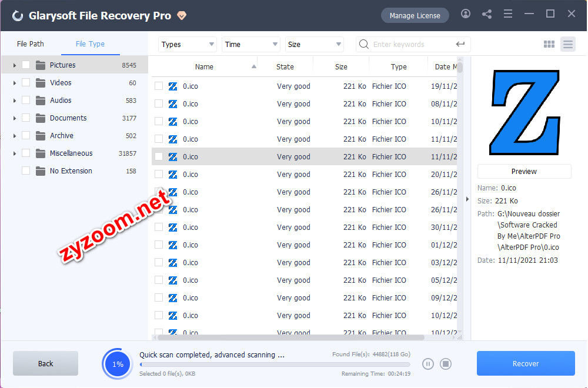Stop the scan
This screenshot has height=388, width=588.
(446, 364)
